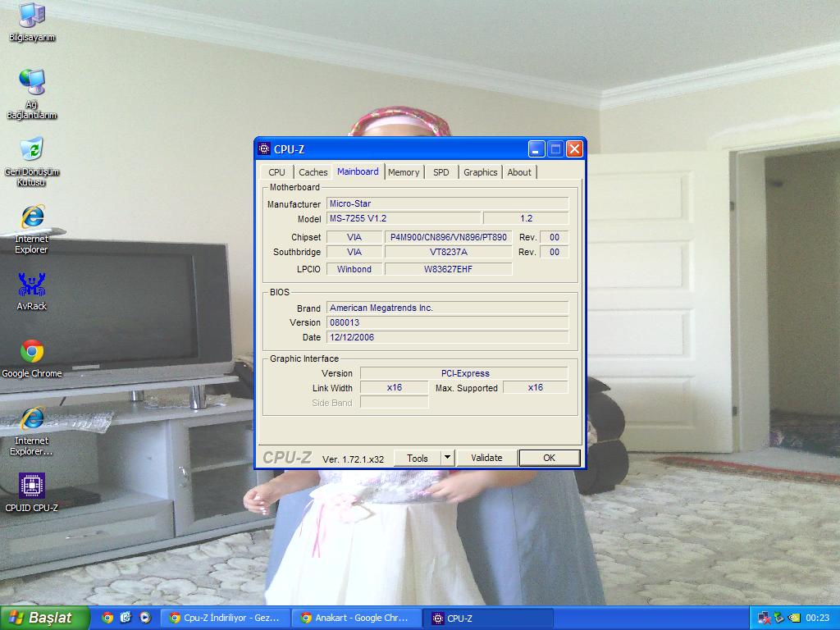Viewport: 840px width, 630px height.
Task: Click Chrome icon in quick launch bar
Action: [107, 618]
